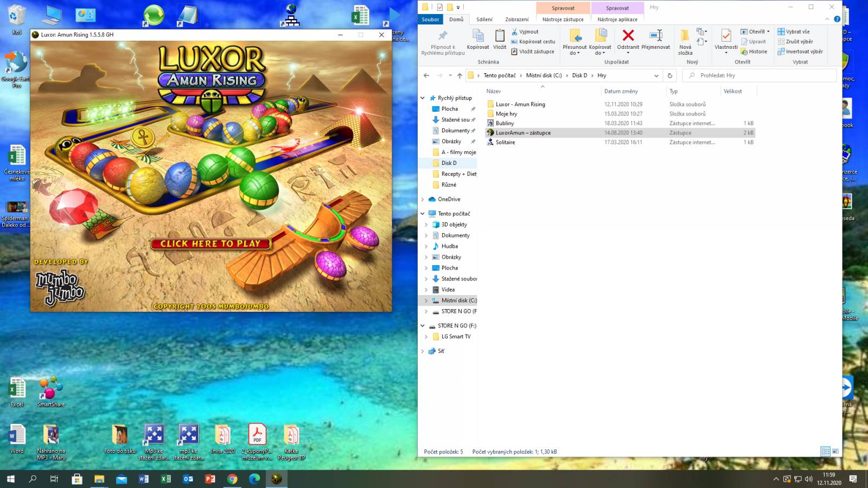The width and height of the screenshot is (868, 488).
Task: Open the notification center from the taskbar
Action: (x=853, y=479)
